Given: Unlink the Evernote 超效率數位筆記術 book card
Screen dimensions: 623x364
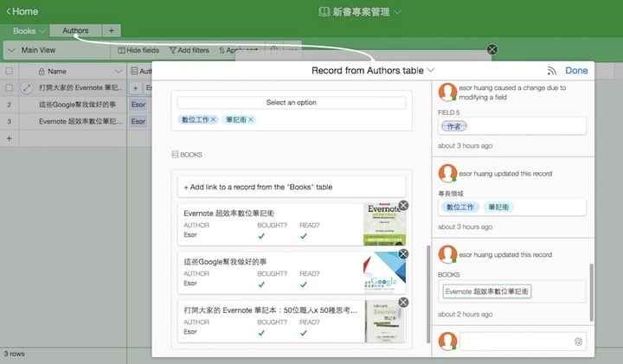Looking at the screenshot, I should pyautogui.click(x=403, y=205).
